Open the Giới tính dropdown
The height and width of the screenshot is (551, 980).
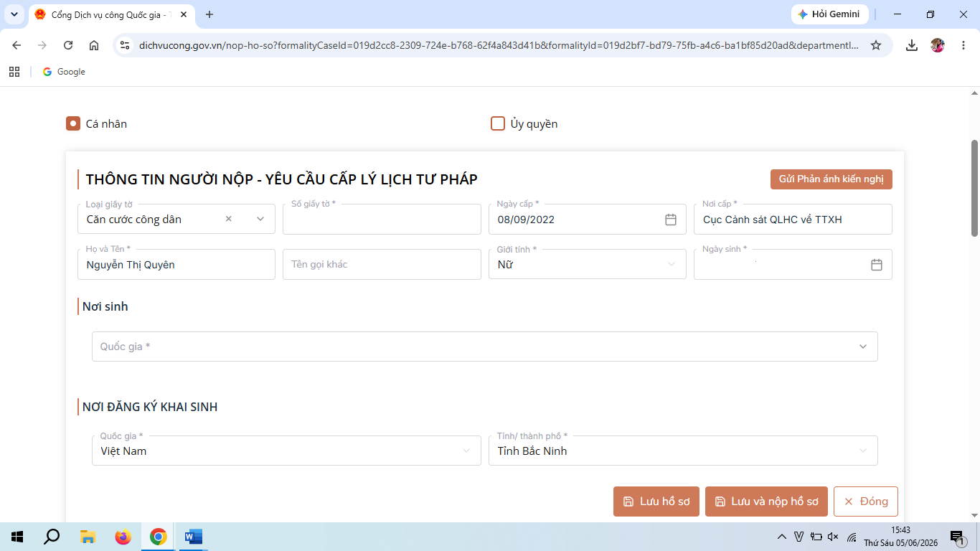point(587,264)
